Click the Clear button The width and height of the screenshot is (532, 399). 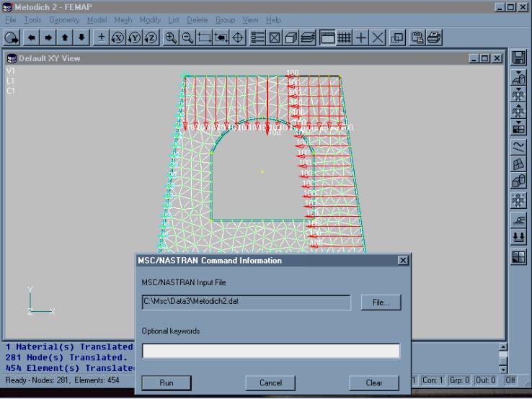click(x=374, y=383)
